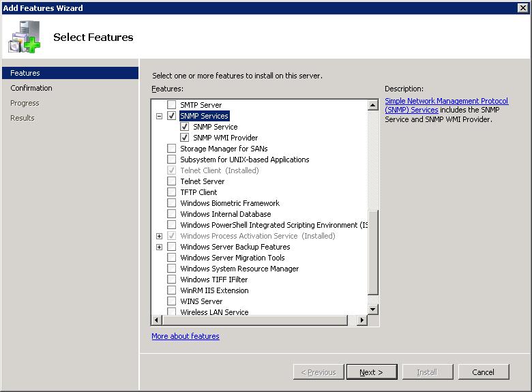Close the Add Features Wizard window
This screenshot has width=532, height=392.
click(x=523, y=7)
